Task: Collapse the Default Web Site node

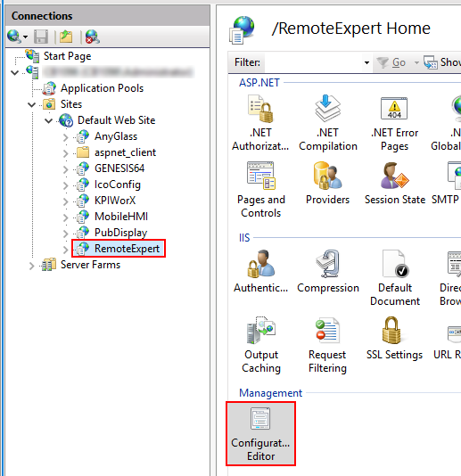Action: (x=48, y=121)
